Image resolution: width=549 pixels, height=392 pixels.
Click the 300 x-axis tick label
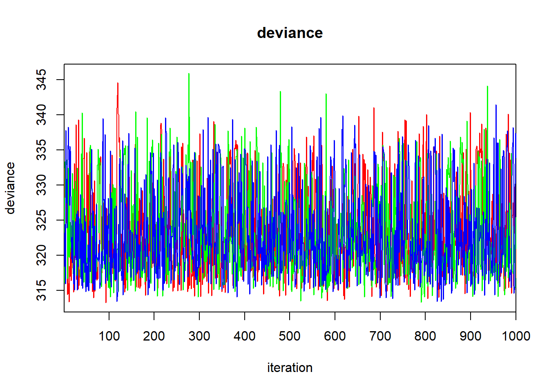pyautogui.click(x=199, y=336)
